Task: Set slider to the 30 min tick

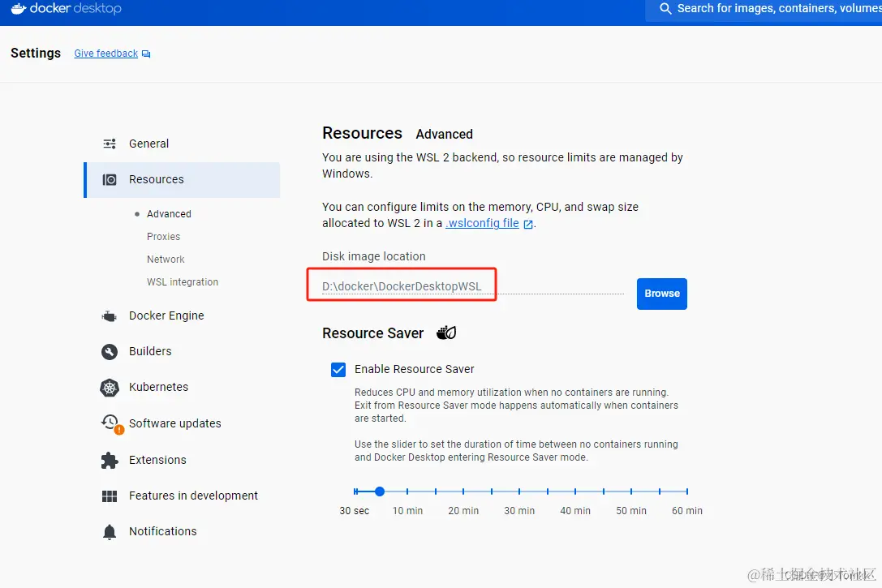Action: tap(519, 491)
